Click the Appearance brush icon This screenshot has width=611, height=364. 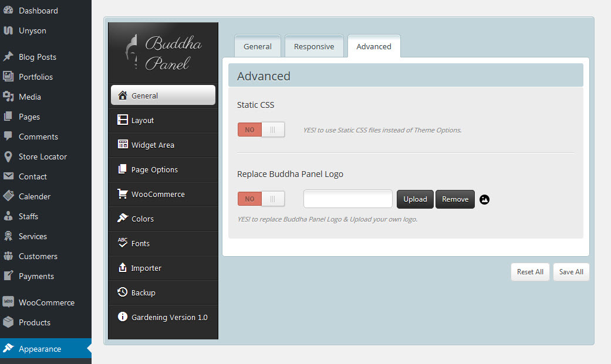(x=8, y=348)
